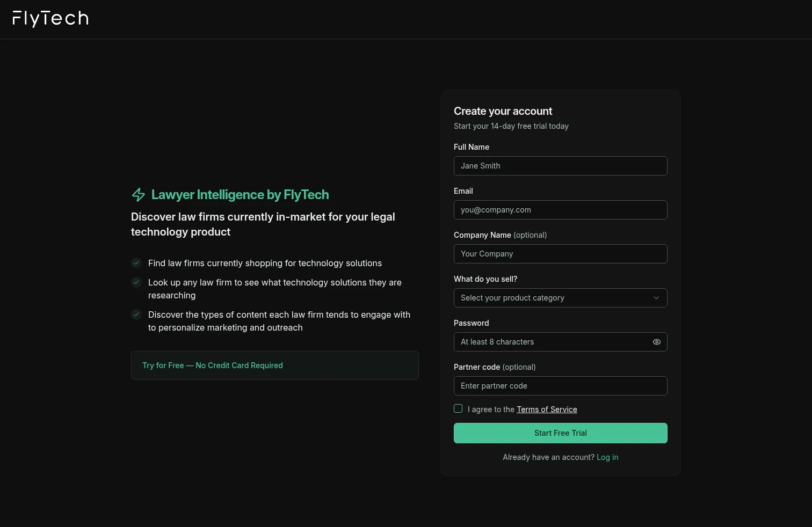Screen dimensions: 812x527
Task: Click the check icon next to 'Discover the types of content'
Action: 136,314
